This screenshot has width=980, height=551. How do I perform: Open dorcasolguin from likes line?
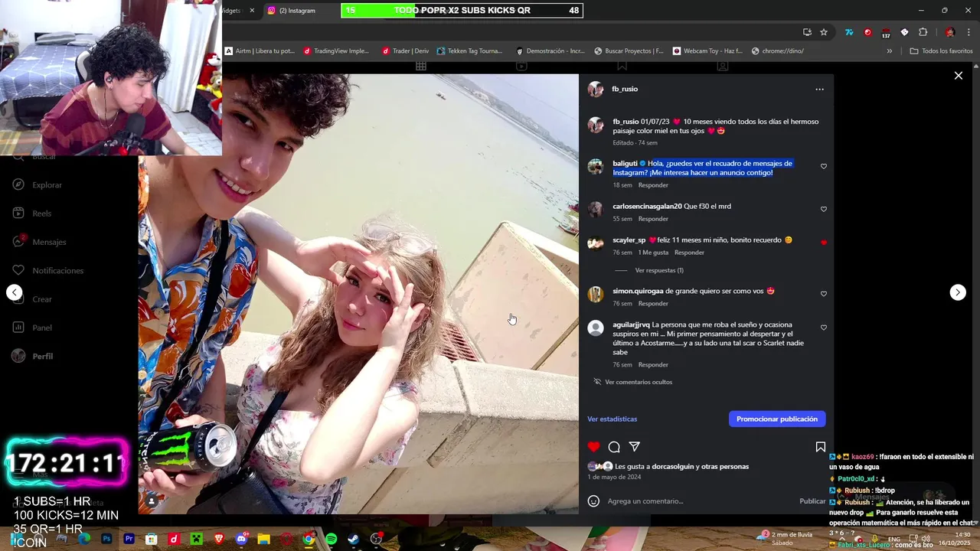tap(678, 467)
